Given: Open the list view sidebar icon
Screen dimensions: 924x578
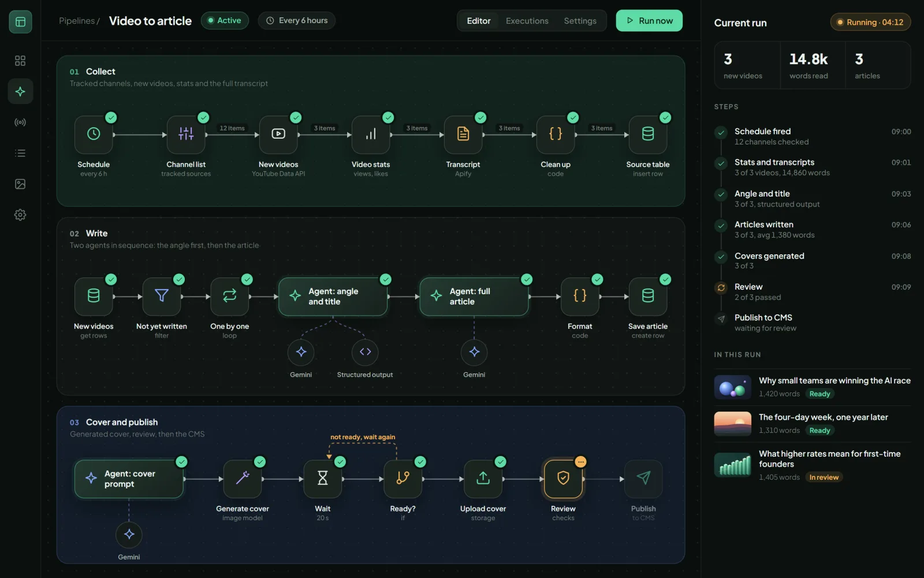Looking at the screenshot, I should coord(20,153).
